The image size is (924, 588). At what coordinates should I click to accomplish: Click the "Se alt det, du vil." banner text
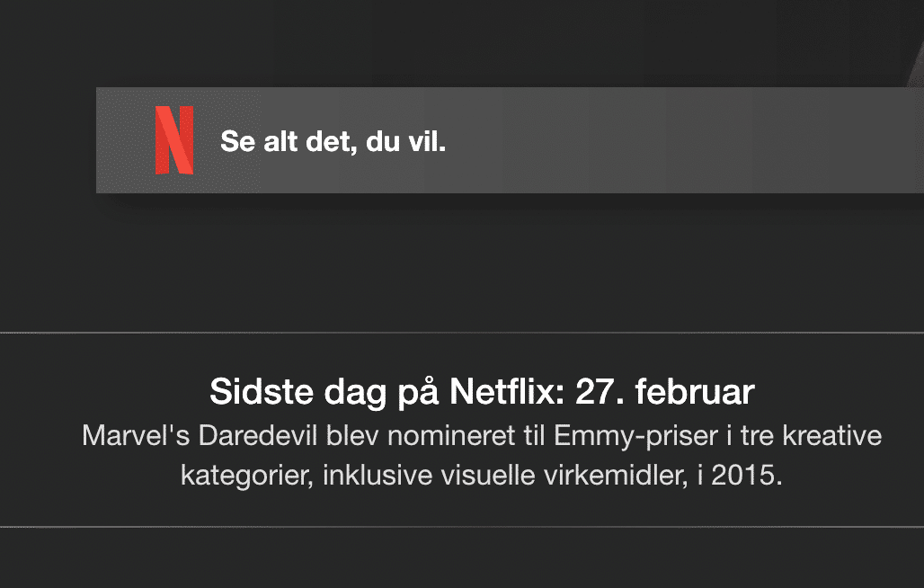click(333, 142)
